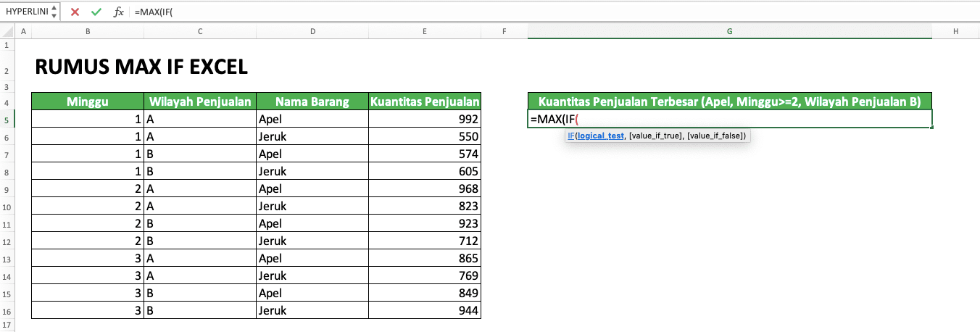
Task: Select column E header
Action: point(424,32)
